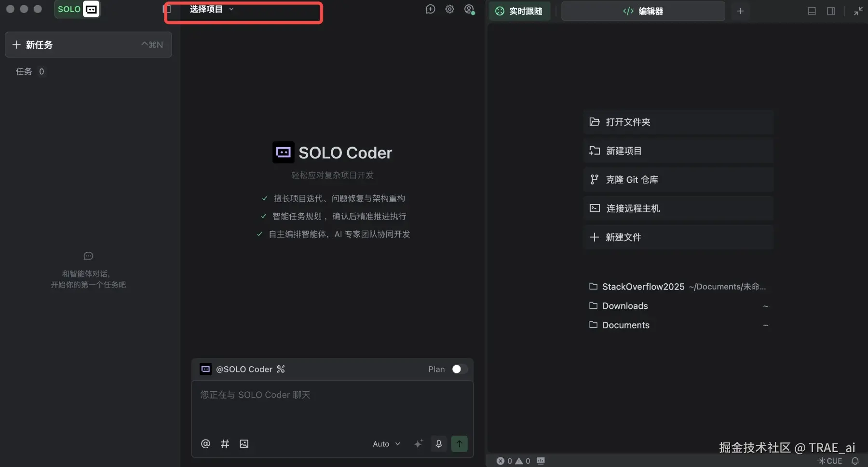Open notifications with the bell icon
Screen dimensions: 868x467
855,461
